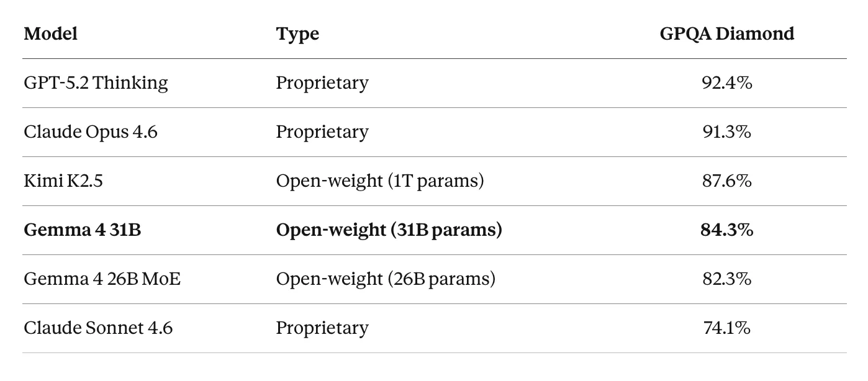
Task: Click Proprietary in the Claude Sonnet 4.6 row
Action: [322, 328]
